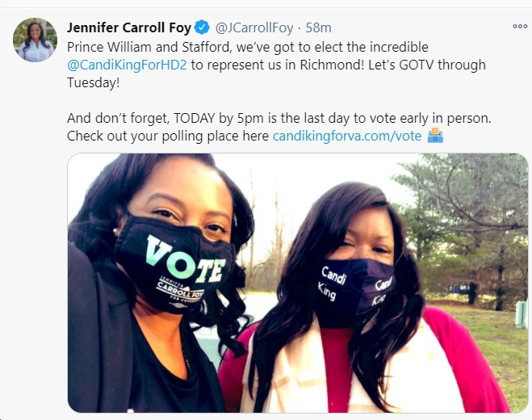532x420 pixels.
Task: Open the attached selfie photo
Action: click(298, 283)
